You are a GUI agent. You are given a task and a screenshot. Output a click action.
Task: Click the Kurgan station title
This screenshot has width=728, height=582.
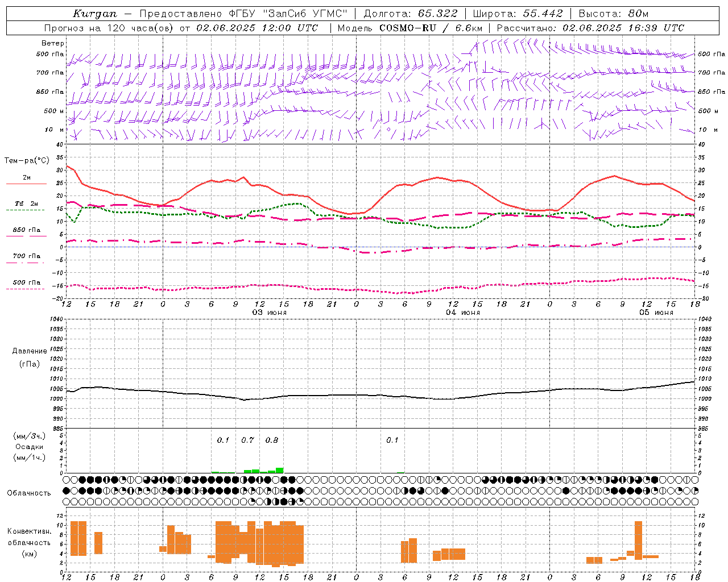point(94,14)
